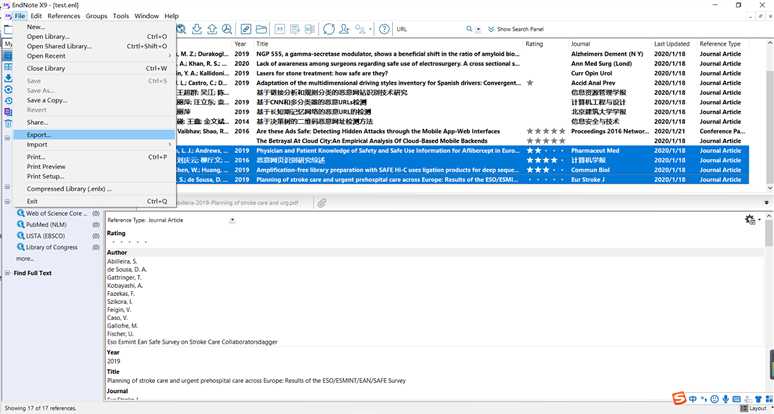
Task: Click author 'Kobayashi, A.' in detail pane
Action: coord(125,286)
